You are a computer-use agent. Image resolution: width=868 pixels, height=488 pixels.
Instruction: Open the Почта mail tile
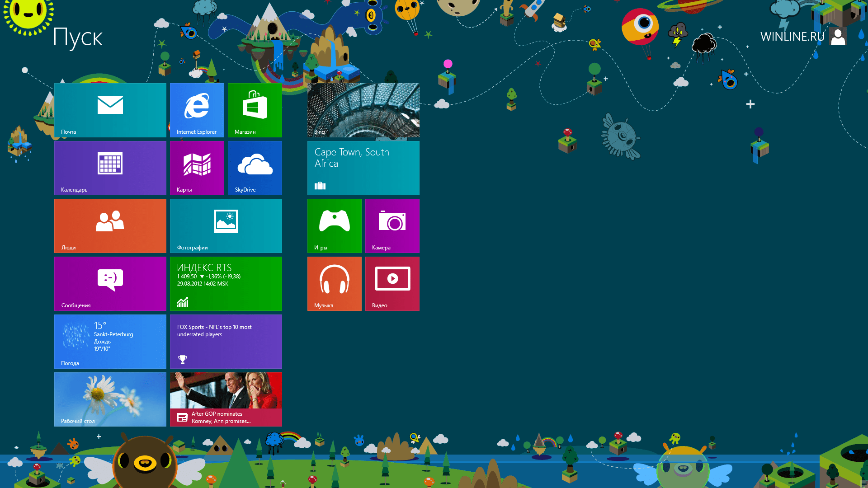110,110
